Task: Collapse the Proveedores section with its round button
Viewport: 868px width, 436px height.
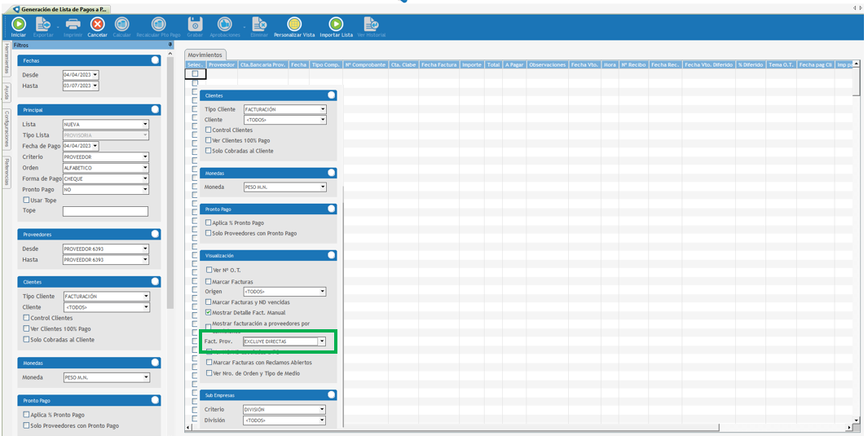Action: tap(155, 234)
